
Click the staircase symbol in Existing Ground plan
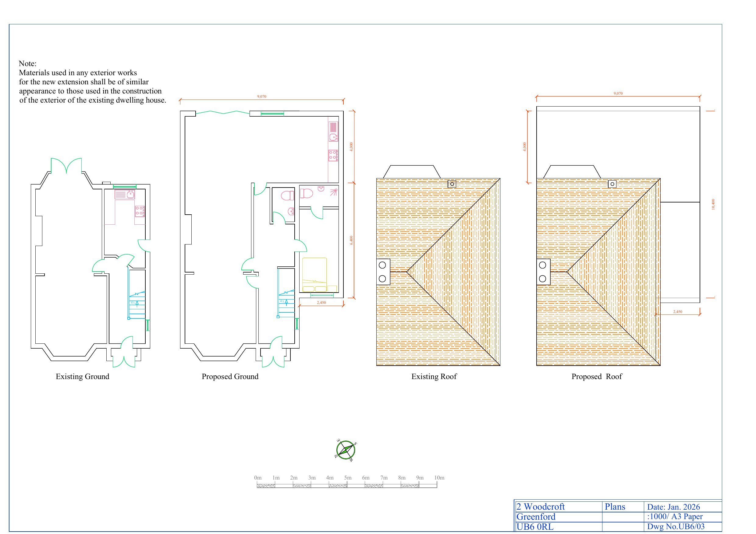137,304
